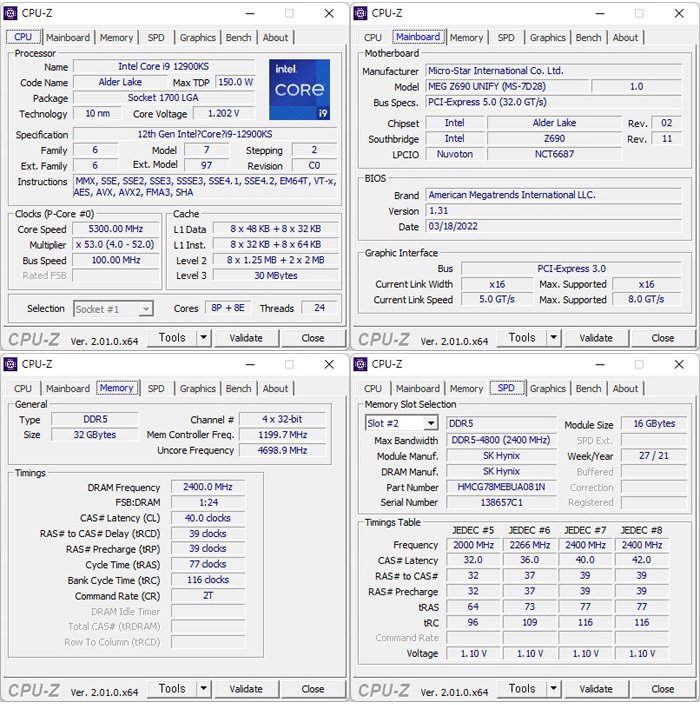Viewport: 700px width, 705px height.
Task: Click Close button in SPD window
Action: (x=663, y=689)
